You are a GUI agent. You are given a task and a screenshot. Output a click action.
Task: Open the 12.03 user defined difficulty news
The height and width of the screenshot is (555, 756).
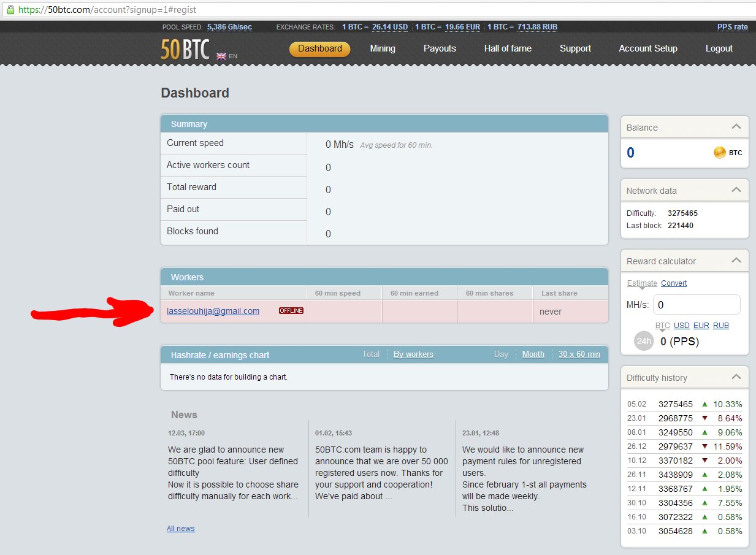(x=233, y=473)
